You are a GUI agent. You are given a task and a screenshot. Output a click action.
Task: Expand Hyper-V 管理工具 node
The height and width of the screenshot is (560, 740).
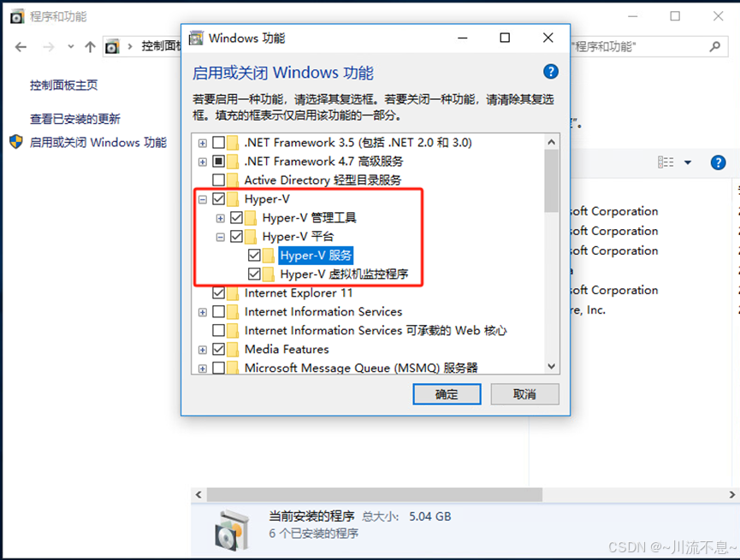coord(221,218)
